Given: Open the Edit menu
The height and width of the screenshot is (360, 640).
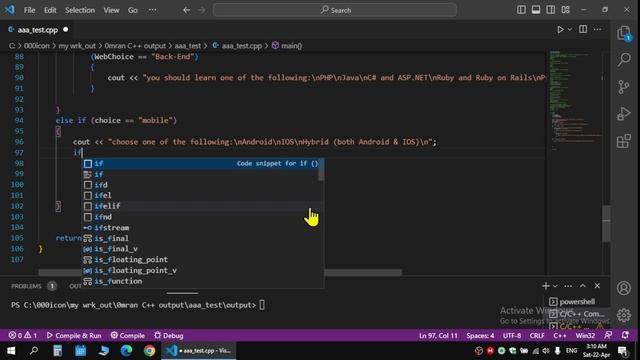Looking at the screenshot, I should click(50, 10).
